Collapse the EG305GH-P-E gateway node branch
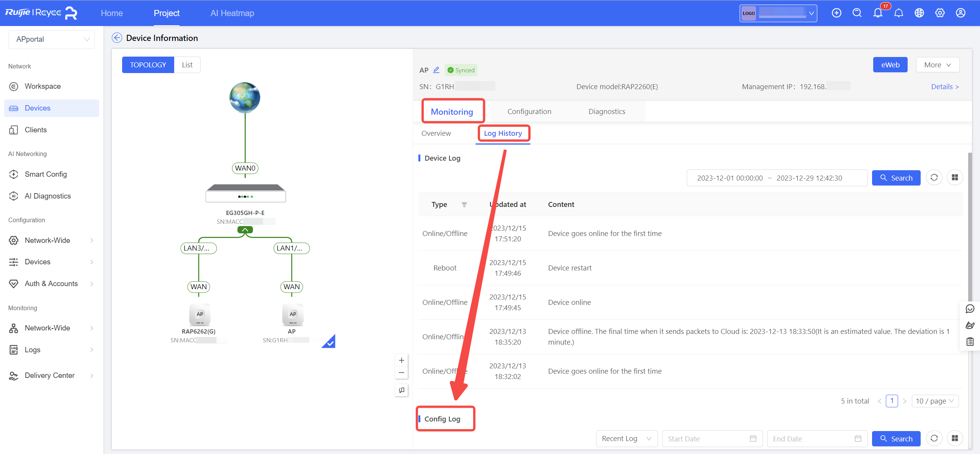 245,230
